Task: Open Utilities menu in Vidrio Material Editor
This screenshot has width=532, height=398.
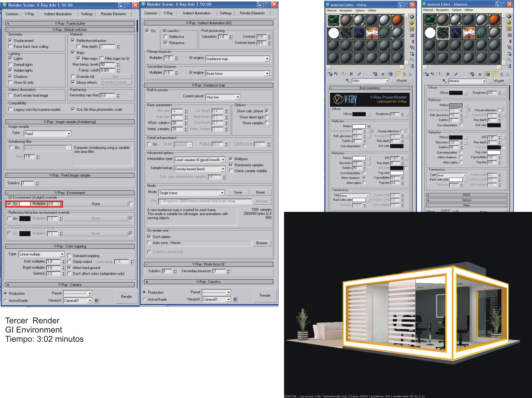Action: point(372,10)
